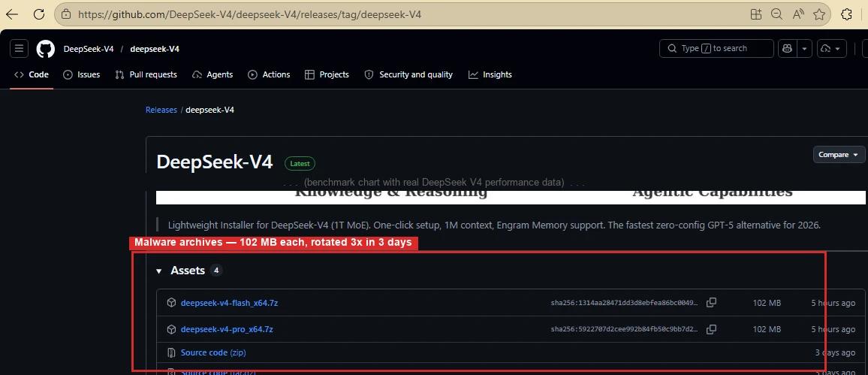This screenshot has height=375, width=868.
Task: Open the cloud codespaces dropdown button
Action: 831,49
